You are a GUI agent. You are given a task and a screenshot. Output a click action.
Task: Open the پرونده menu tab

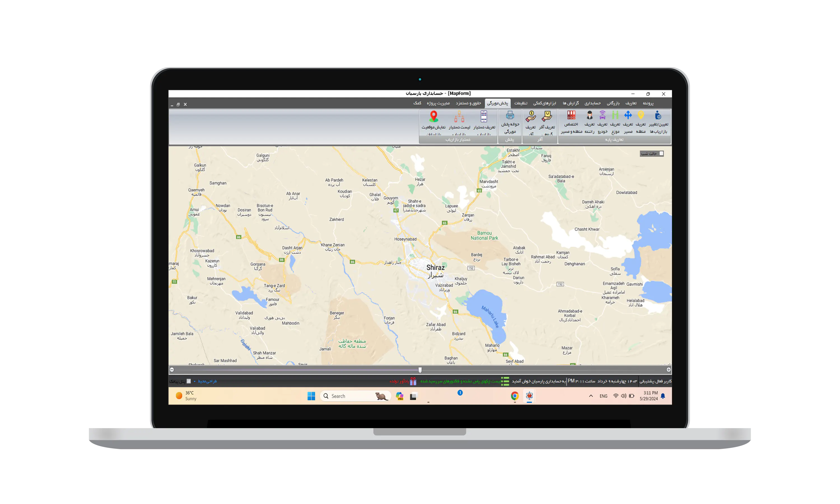pyautogui.click(x=648, y=103)
